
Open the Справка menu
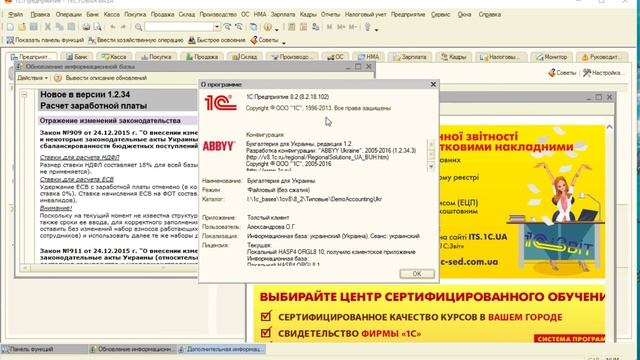coord(489,14)
